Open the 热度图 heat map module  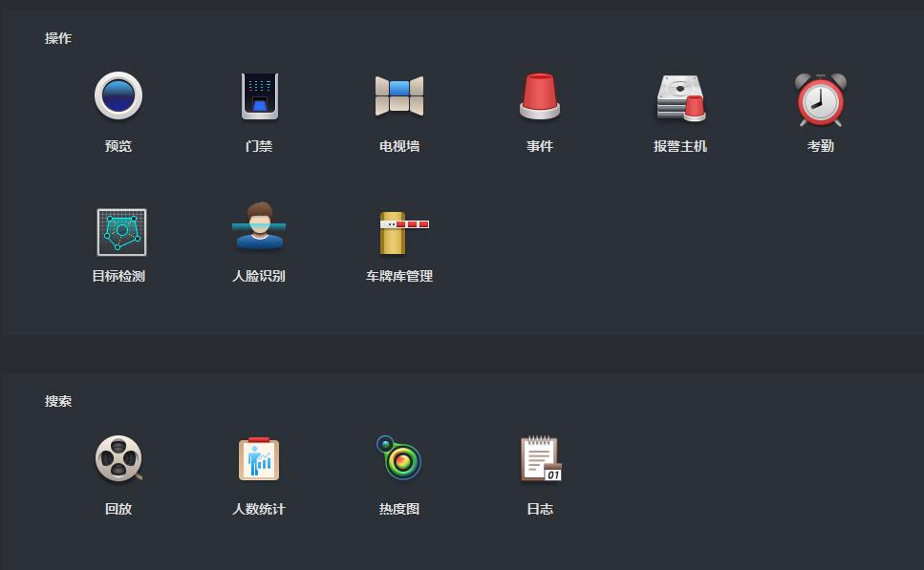tap(398, 458)
